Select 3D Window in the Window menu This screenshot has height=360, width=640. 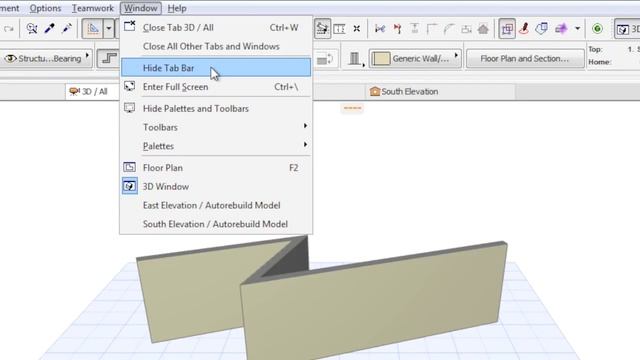click(x=216, y=187)
